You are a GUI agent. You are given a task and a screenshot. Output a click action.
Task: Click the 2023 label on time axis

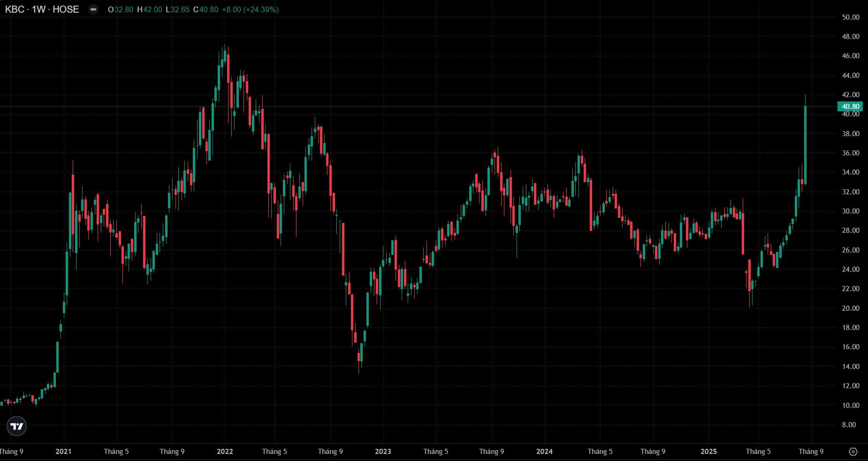pos(383,452)
